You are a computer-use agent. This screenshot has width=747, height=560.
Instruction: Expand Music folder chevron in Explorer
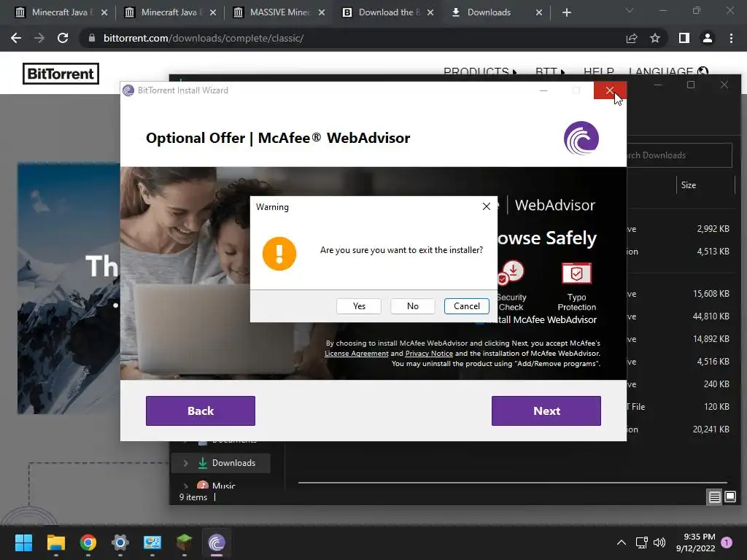(186, 486)
